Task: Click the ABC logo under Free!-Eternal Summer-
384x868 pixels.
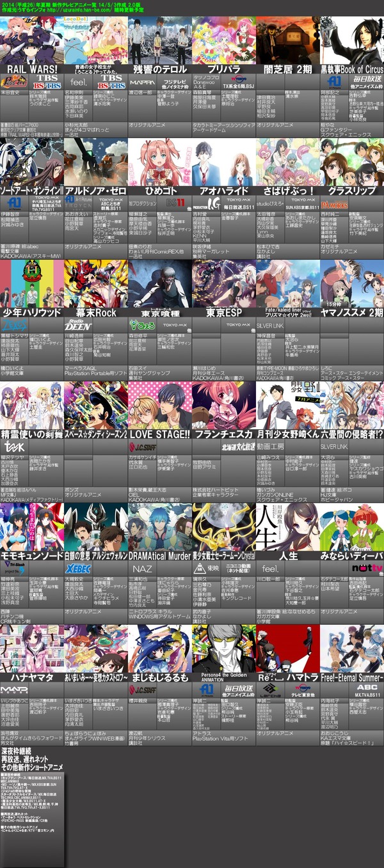Action: click(367, 688)
